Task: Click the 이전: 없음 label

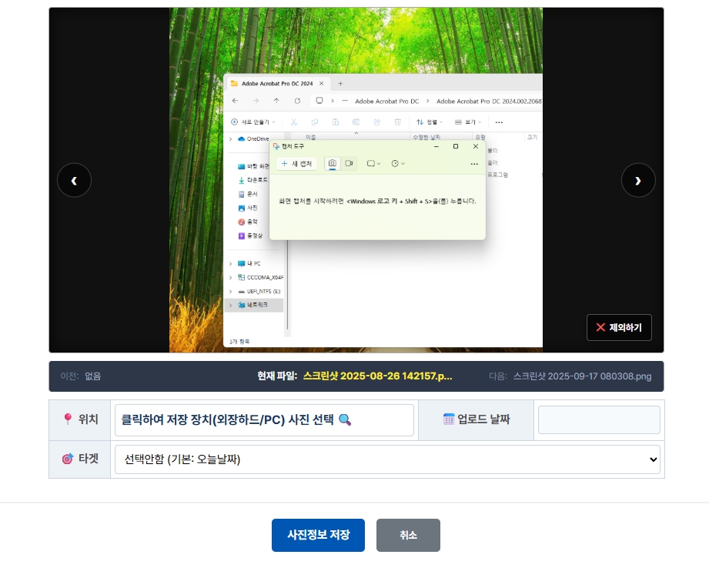Action: coord(81,376)
